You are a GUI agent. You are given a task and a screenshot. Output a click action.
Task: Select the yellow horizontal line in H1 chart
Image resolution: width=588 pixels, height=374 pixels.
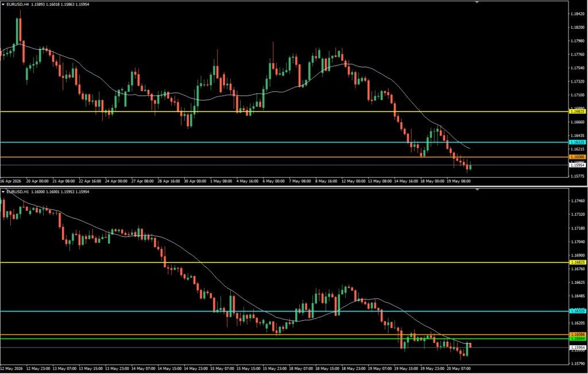284,262
